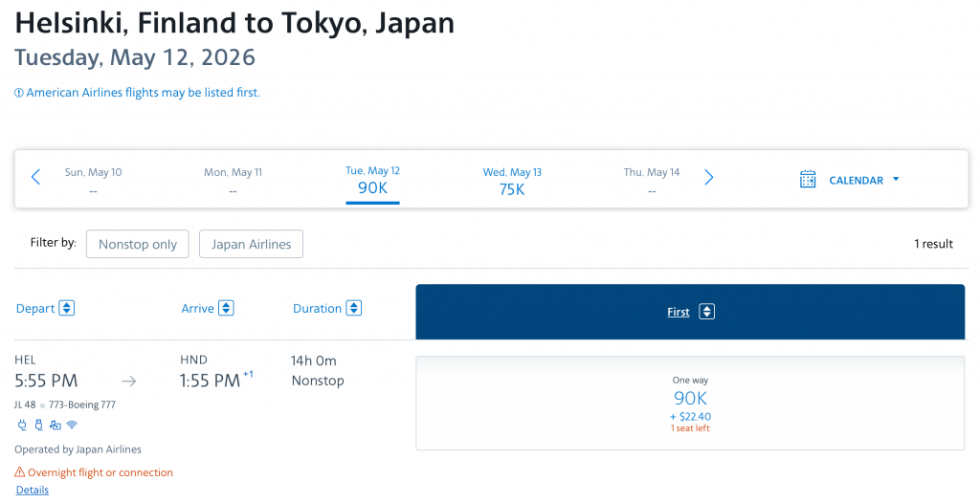Click the info icon beside American Airlines notice
This screenshot has width=980, height=503.
19,93
